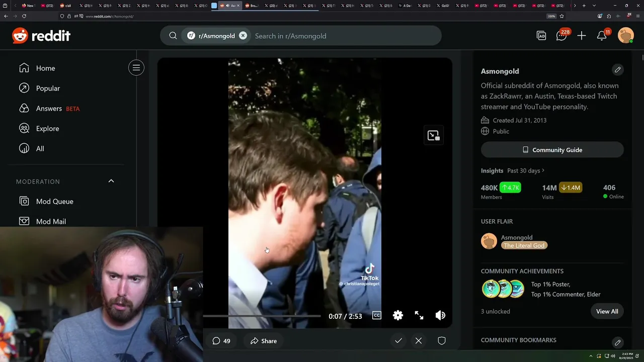Click the browser back arrow
Viewport: 644px width, 362px height.
(x=6, y=16)
